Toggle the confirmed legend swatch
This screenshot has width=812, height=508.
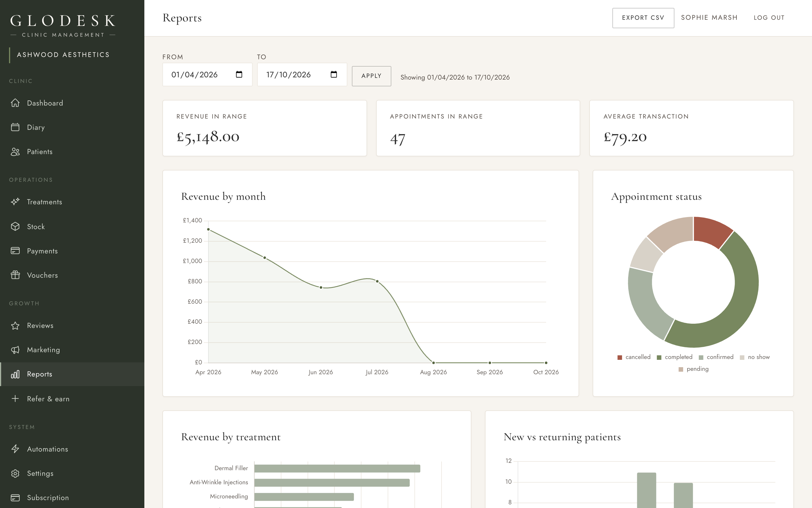pyautogui.click(x=701, y=358)
